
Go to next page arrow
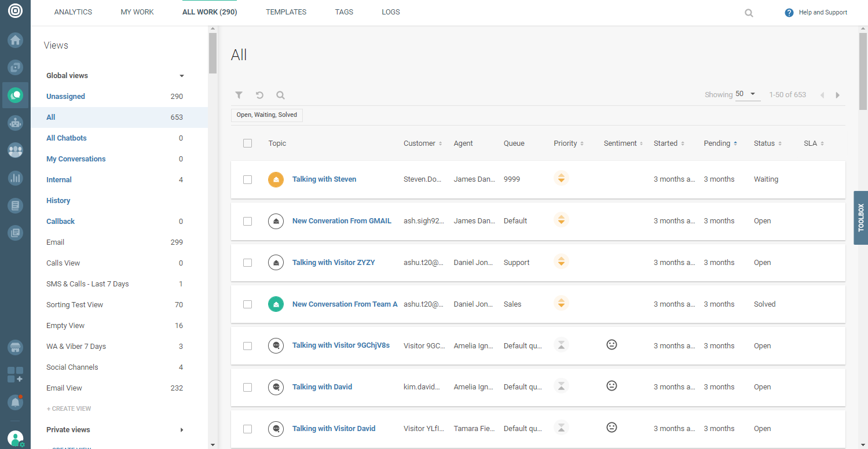(x=837, y=95)
